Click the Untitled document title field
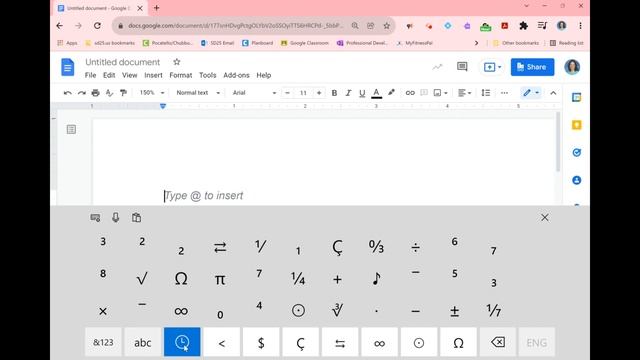Screen dimensions: 640x360 click(122, 62)
